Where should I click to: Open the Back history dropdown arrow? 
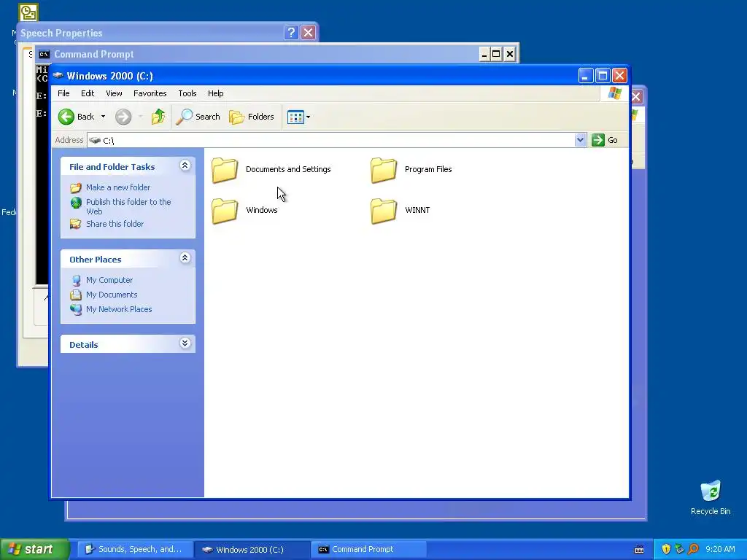tap(103, 117)
